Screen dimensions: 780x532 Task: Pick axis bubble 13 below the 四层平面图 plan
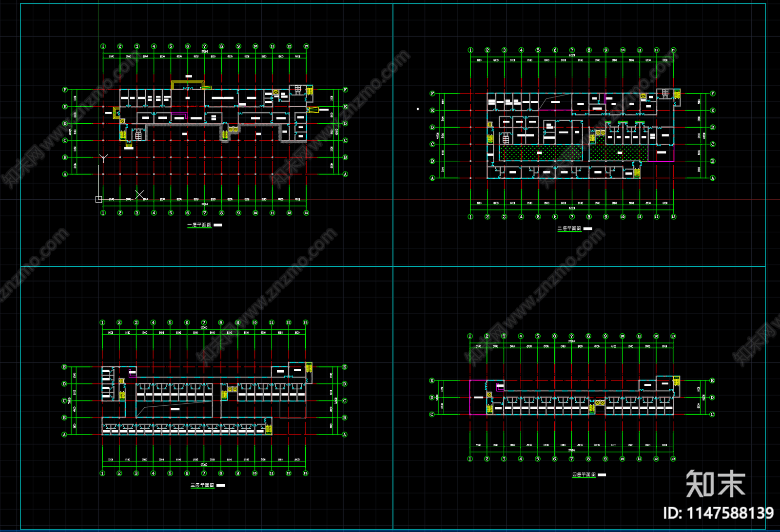(x=673, y=459)
